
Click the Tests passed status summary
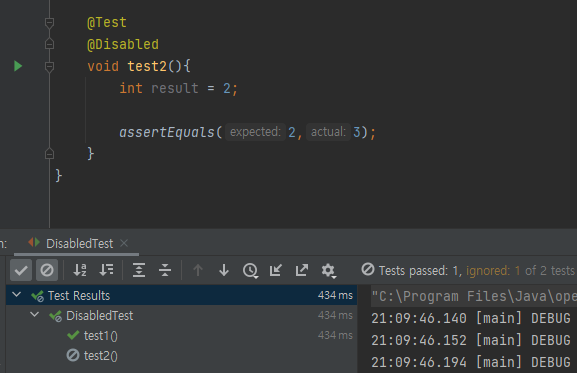[476, 271]
